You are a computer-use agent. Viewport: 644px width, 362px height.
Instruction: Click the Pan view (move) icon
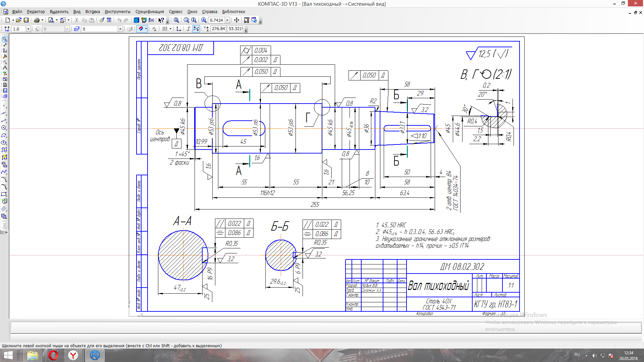pyautogui.click(x=236, y=20)
